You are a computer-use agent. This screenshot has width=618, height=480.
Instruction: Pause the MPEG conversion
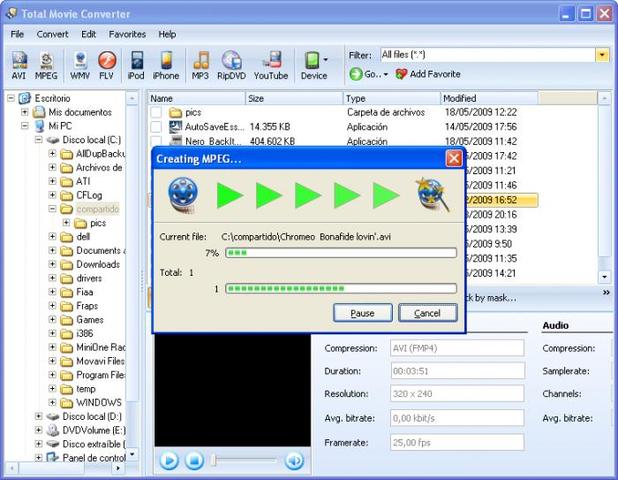point(363,313)
